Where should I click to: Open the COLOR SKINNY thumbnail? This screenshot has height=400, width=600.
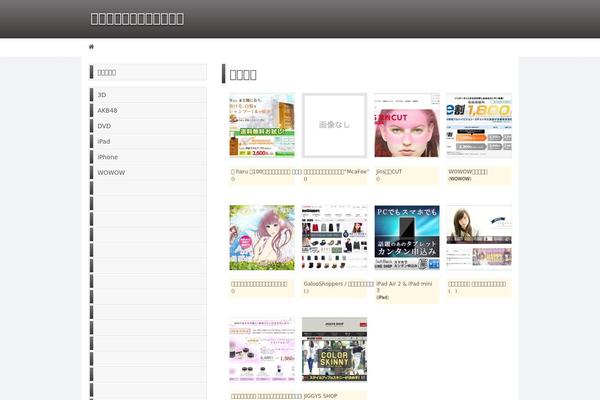point(334,349)
